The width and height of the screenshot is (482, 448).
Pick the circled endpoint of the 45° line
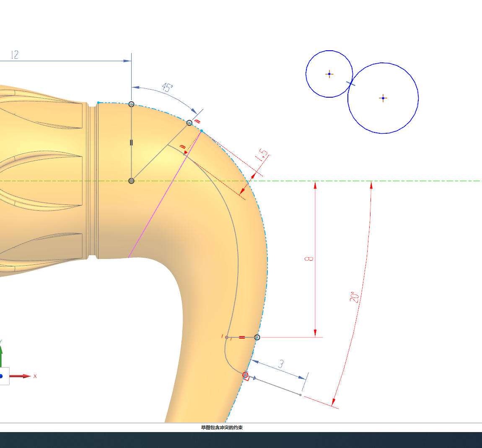(x=189, y=123)
